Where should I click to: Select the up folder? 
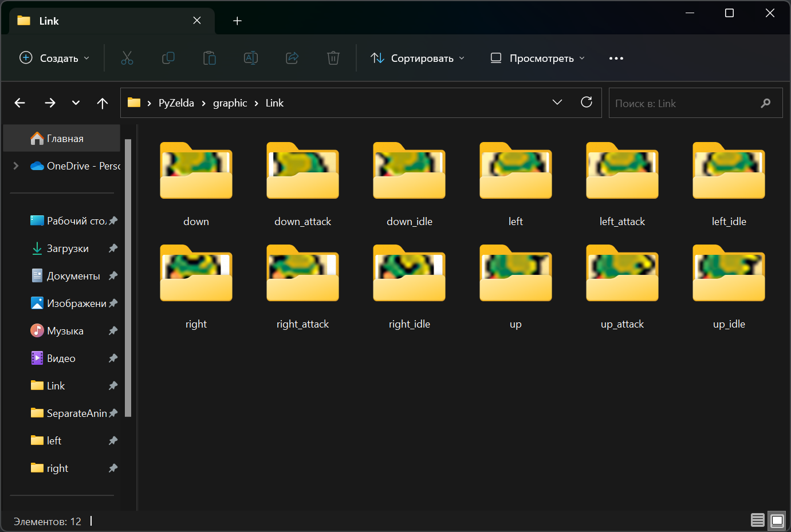(515, 287)
